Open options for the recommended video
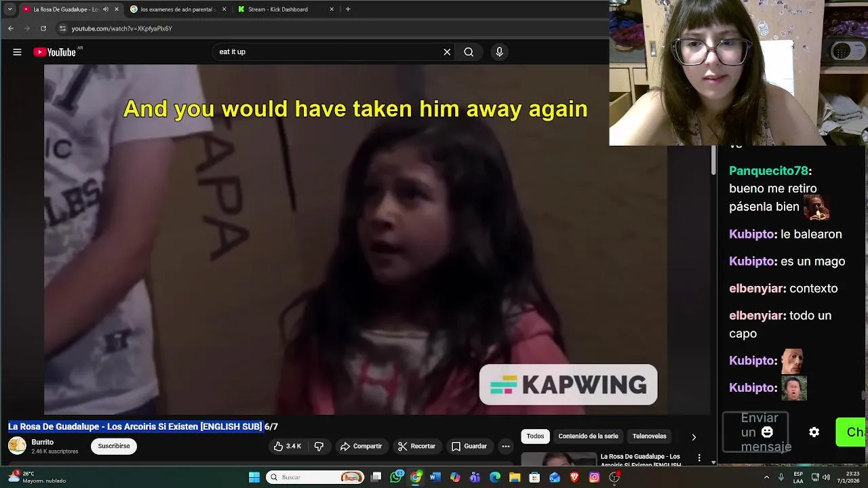Image resolution: width=868 pixels, height=488 pixels. pos(699,458)
